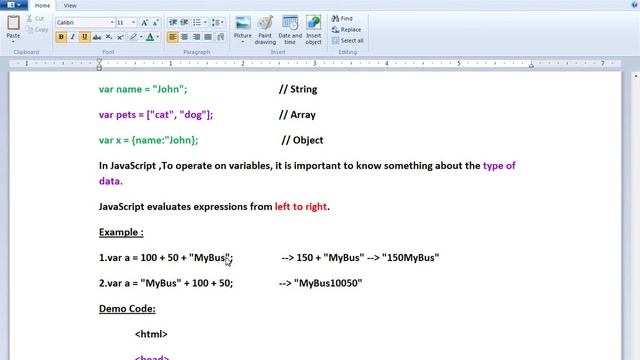Click the '// String' comment
640x360 pixels.
click(298, 89)
